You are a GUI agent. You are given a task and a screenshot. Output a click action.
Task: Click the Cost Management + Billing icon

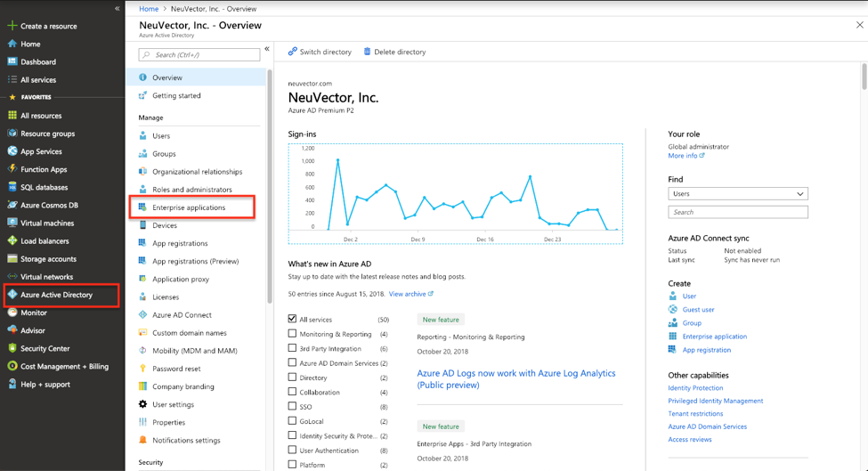12,366
